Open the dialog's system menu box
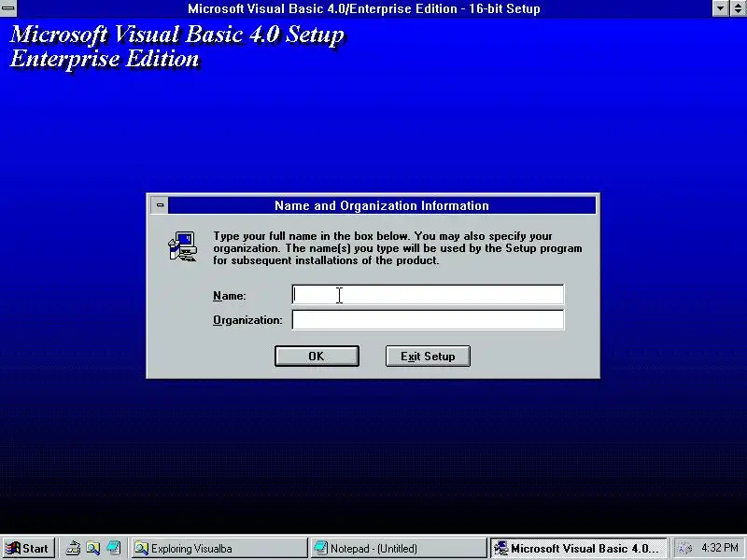747x560 pixels. point(160,205)
